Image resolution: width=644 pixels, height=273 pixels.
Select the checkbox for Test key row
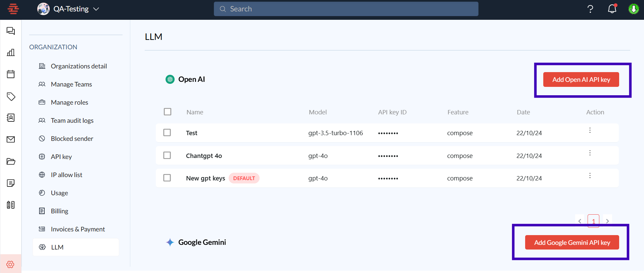[167, 132]
